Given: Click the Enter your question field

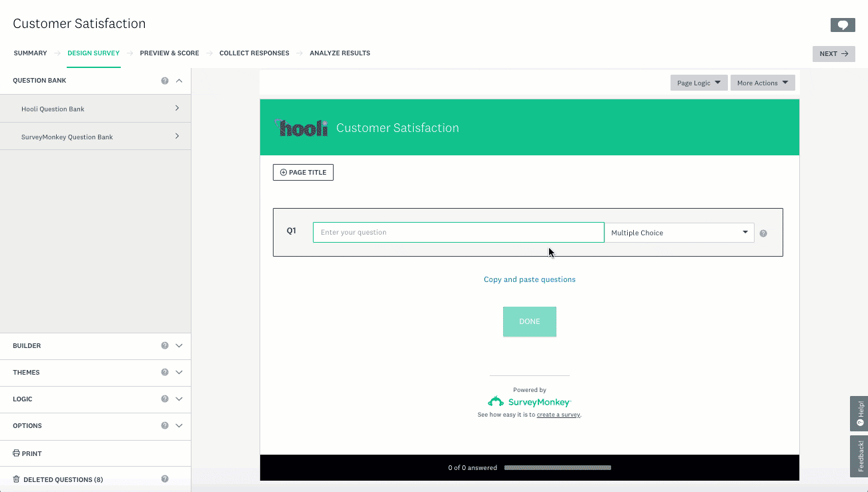Looking at the screenshot, I should click(458, 233).
